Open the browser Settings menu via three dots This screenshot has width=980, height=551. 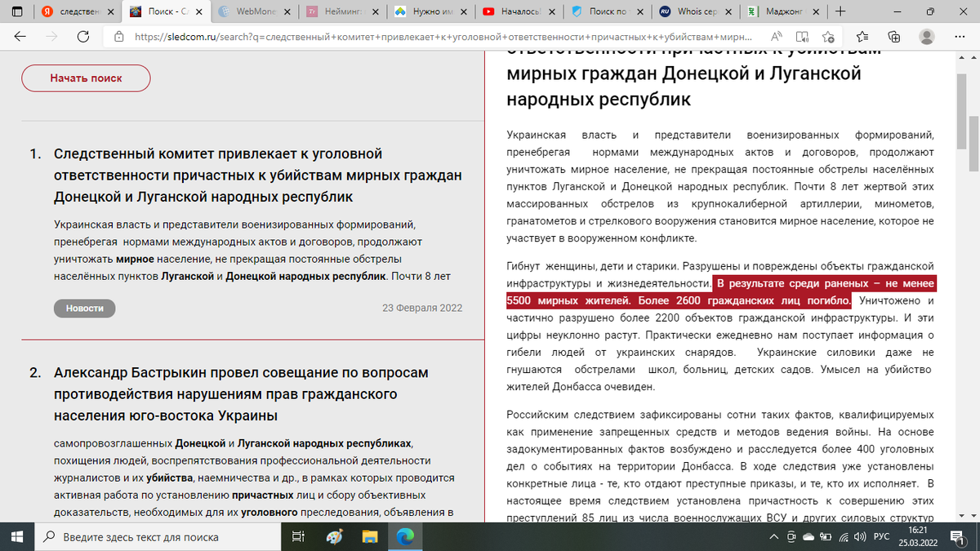[959, 37]
